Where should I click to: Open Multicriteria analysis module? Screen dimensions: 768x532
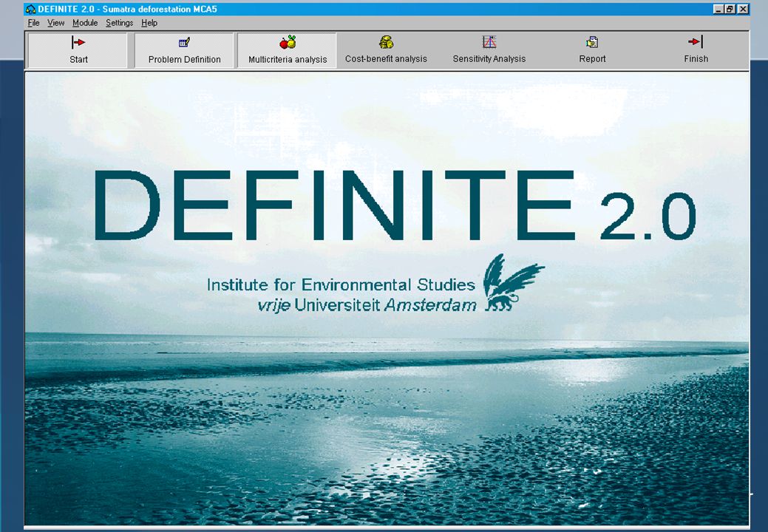pos(287,50)
